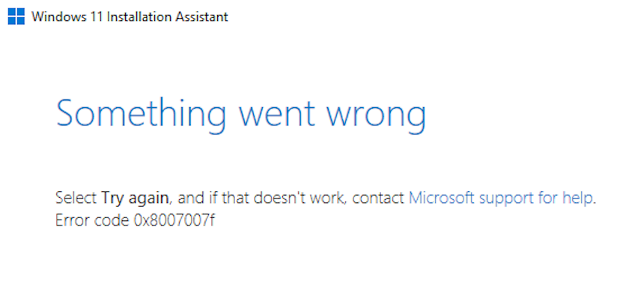644x290 pixels.
Task: Click the word Microsoft in the link
Action: (442, 199)
